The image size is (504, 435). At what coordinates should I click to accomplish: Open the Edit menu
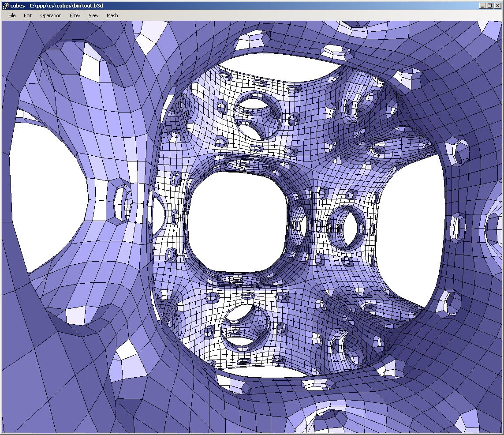tap(28, 15)
